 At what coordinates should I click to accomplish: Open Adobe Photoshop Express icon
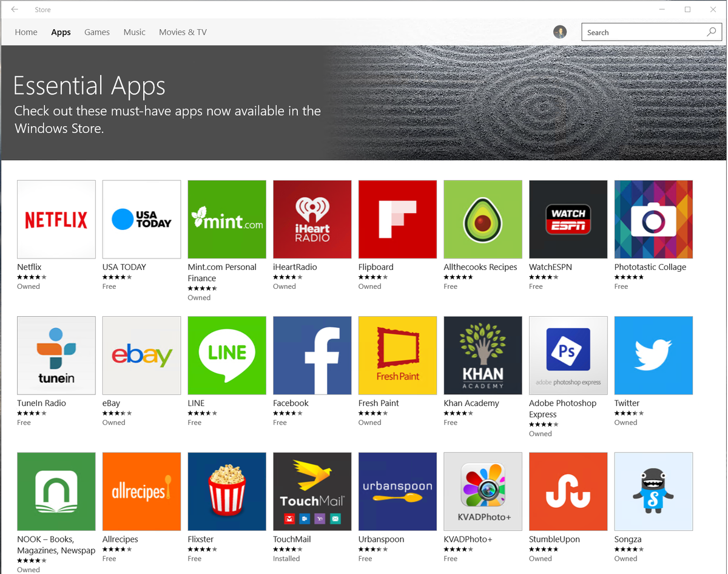[x=568, y=356]
